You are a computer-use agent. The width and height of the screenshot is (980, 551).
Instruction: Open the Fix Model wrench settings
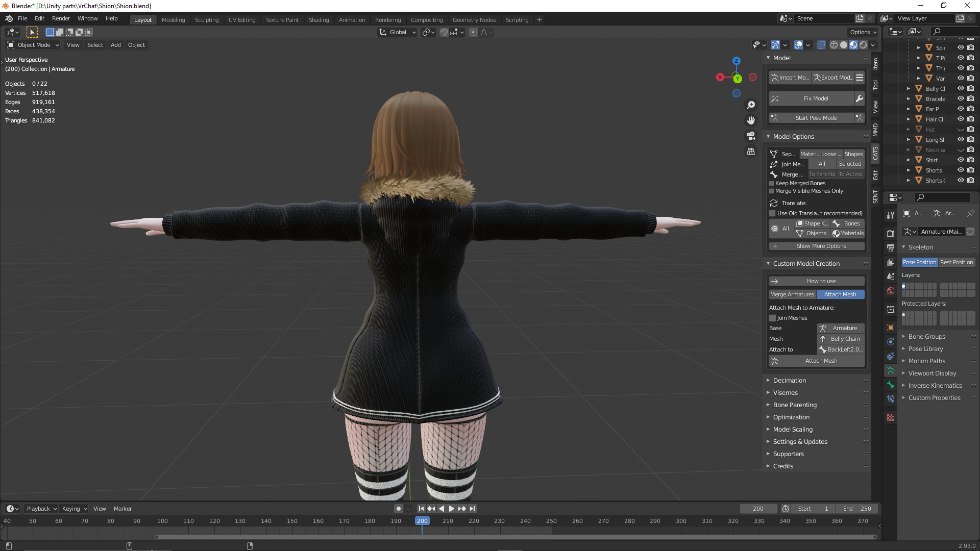(x=860, y=98)
